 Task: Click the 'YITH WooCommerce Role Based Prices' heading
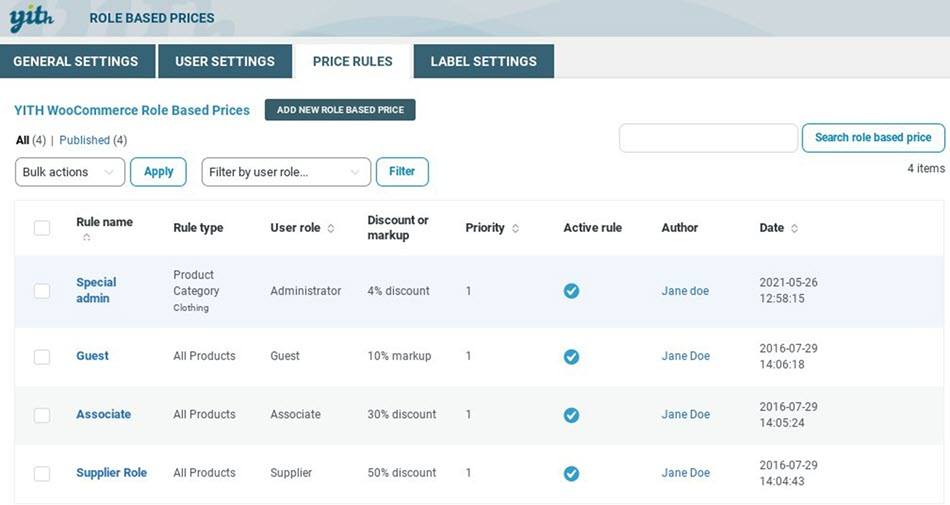(x=132, y=110)
